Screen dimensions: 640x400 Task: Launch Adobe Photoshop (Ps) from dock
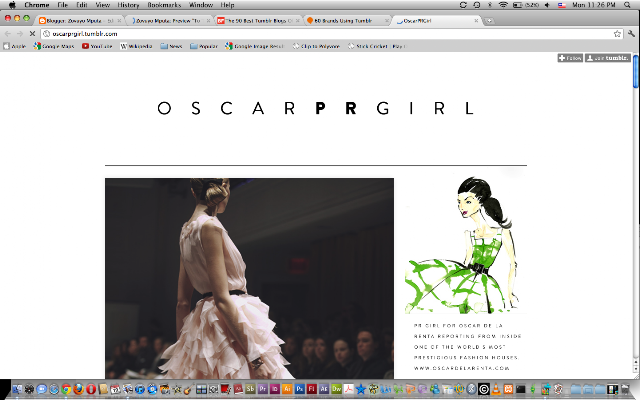click(x=300, y=389)
